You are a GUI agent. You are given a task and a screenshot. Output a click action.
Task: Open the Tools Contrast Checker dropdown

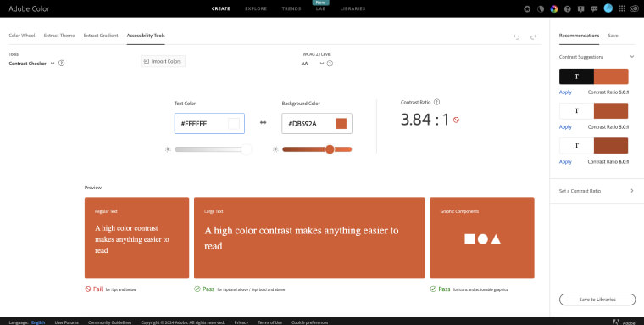(31, 64)
